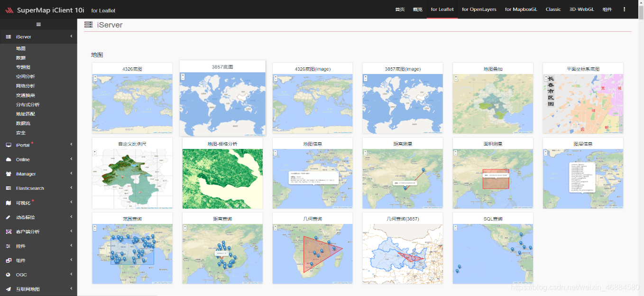Go to 地址匹配 in the sidebar
The image size is (644, 296).
pos(25,114)
